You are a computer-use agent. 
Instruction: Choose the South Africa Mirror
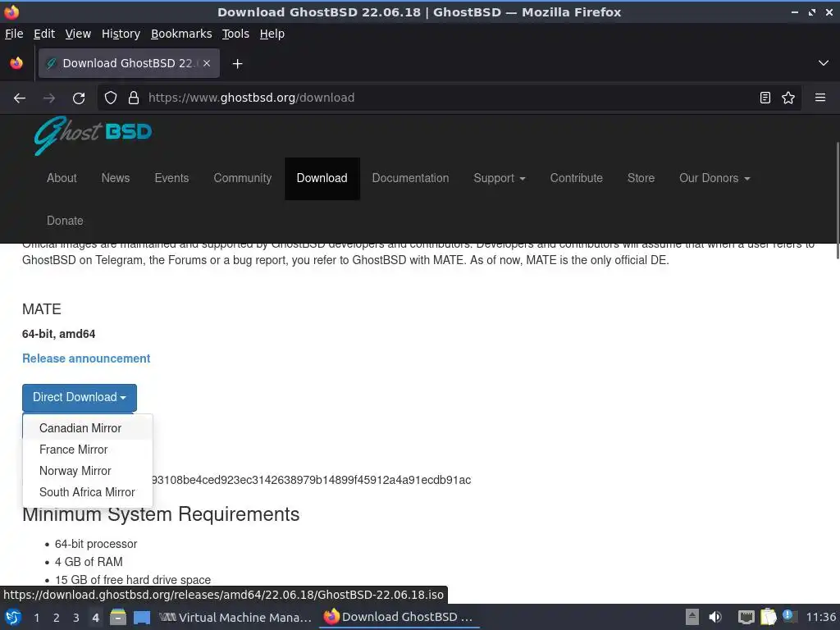tap(87, 492)
